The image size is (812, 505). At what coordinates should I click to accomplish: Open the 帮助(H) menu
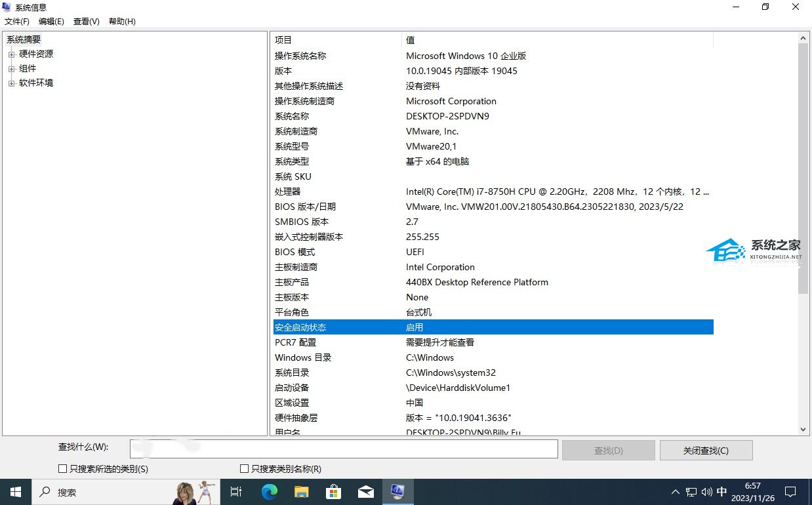(122, 22)
